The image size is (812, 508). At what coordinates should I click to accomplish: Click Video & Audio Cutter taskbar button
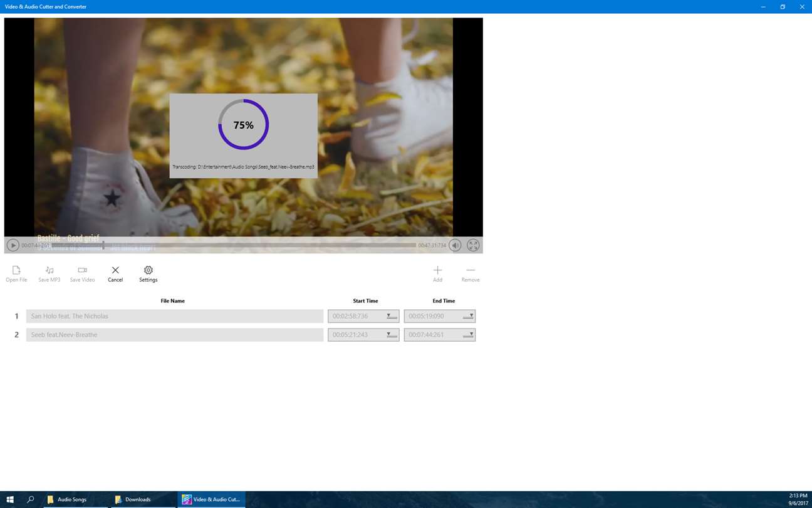click(211, 499)
